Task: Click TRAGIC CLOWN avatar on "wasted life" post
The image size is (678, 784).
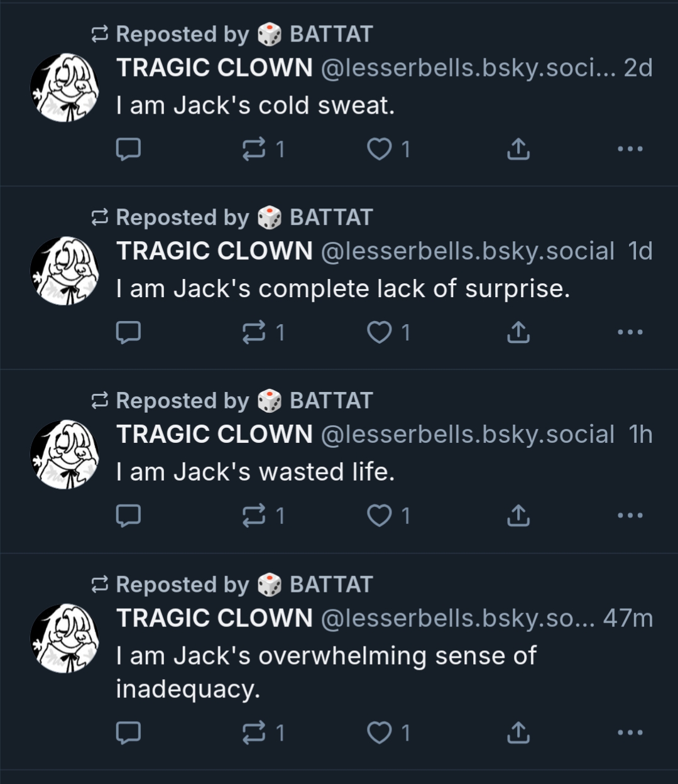Action: 65,454
